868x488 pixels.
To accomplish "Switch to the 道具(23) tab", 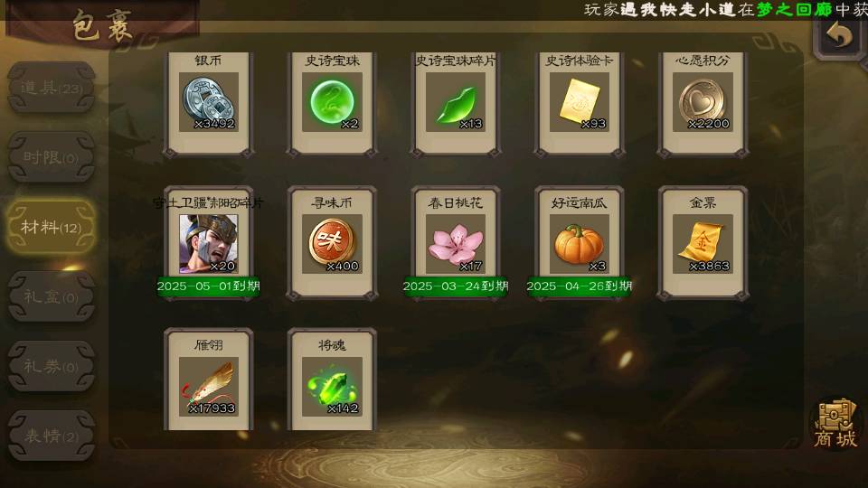I will (x=51, y=88).
